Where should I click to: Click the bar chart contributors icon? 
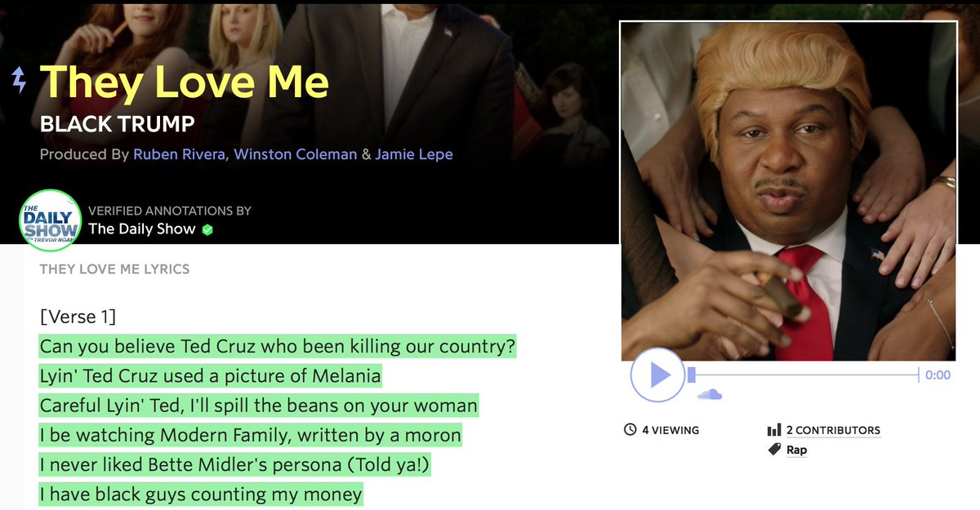[774, 430]
